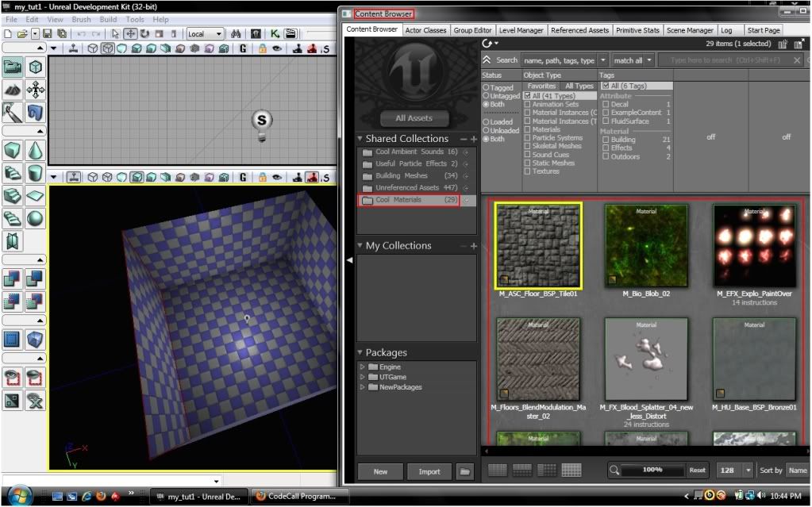Check the Static Meshes checkbox
Screen dimensions: 812x507
[x=527, y=163]
